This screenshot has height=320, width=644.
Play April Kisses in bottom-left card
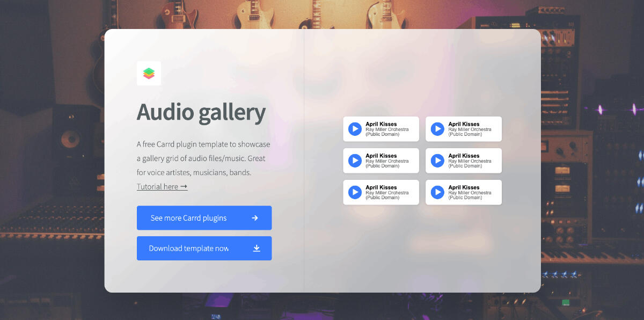355,192
